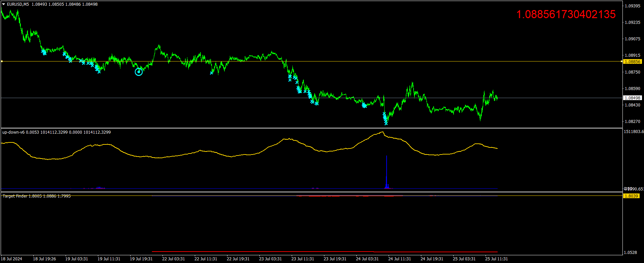Select the cyan X marker cluster at chart low
The width and height of the screenshot is (644, 263).
[385, 119]
